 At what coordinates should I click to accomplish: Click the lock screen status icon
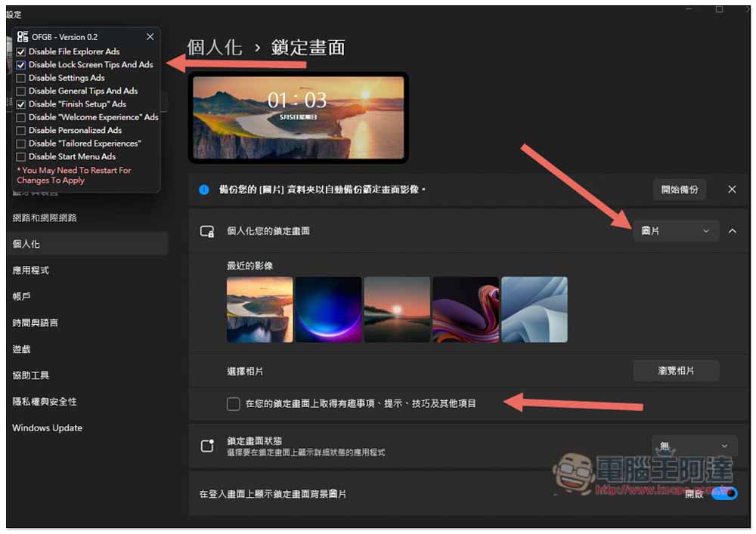point(207,446)
